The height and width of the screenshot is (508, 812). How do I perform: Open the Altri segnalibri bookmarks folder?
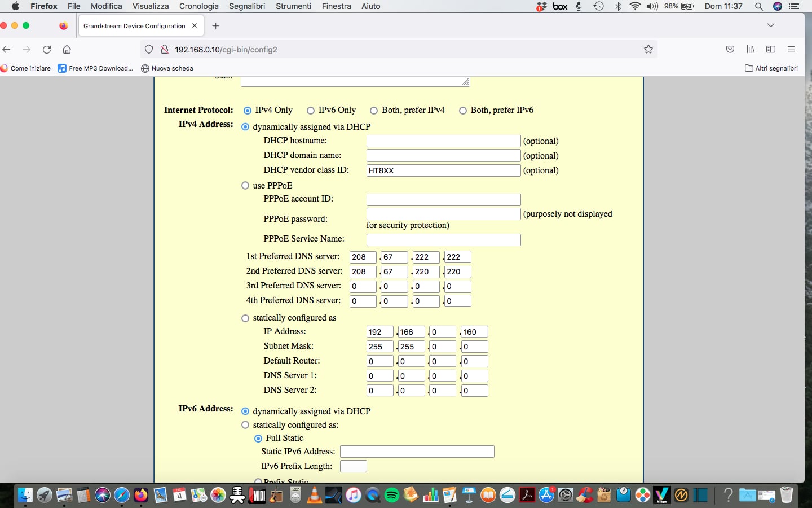pyautogui.click(x=771, y=68)
